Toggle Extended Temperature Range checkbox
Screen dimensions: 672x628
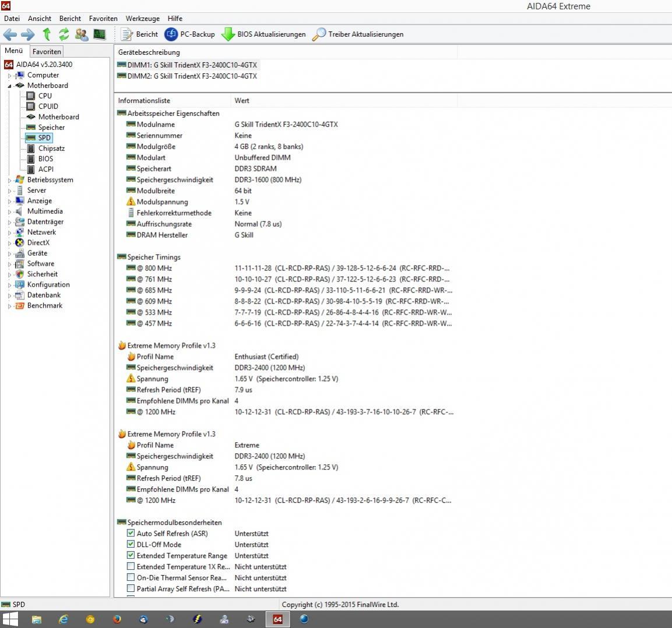click(x=131, y=555)
